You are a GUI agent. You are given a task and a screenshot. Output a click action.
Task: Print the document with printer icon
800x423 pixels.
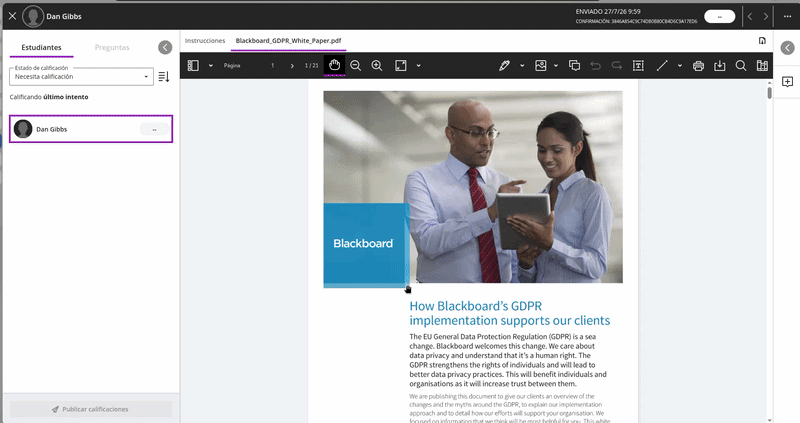(698, 65)
